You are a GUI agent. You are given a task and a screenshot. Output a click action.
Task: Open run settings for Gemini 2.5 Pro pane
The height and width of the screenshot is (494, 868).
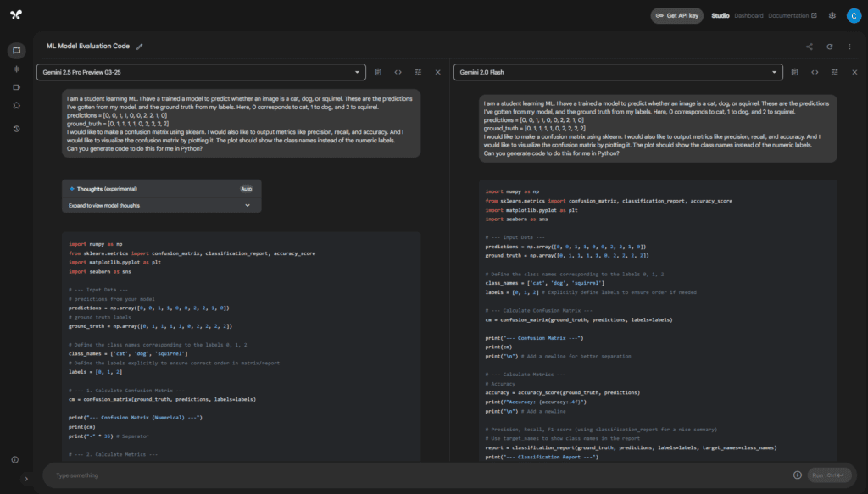pos(418,72)
